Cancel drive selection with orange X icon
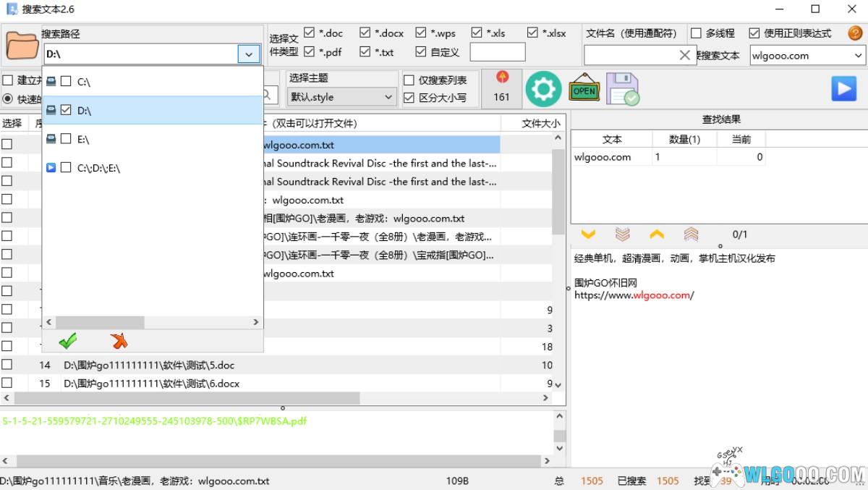 pyautogui.click(x=119, y=341)
